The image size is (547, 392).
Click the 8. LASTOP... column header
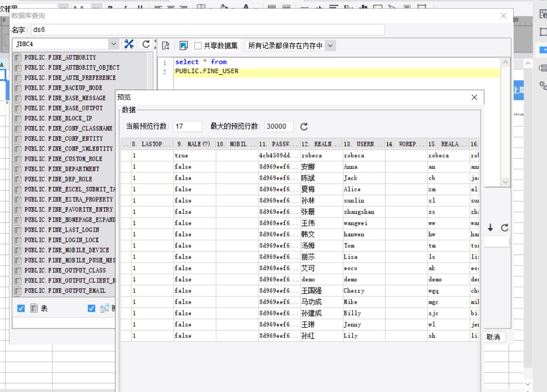pos(152,144)
